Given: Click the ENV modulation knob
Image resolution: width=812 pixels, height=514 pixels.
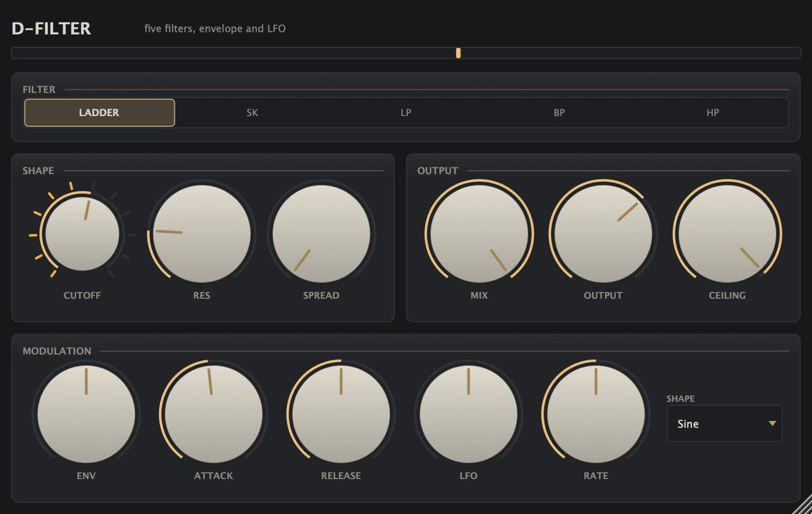Looking at the screenshot, I should pos(86,414).
